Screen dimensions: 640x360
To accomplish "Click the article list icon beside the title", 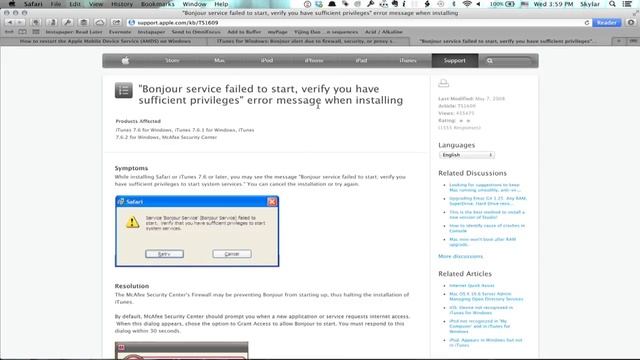I will pyautogui.click(x=123, y=90).
